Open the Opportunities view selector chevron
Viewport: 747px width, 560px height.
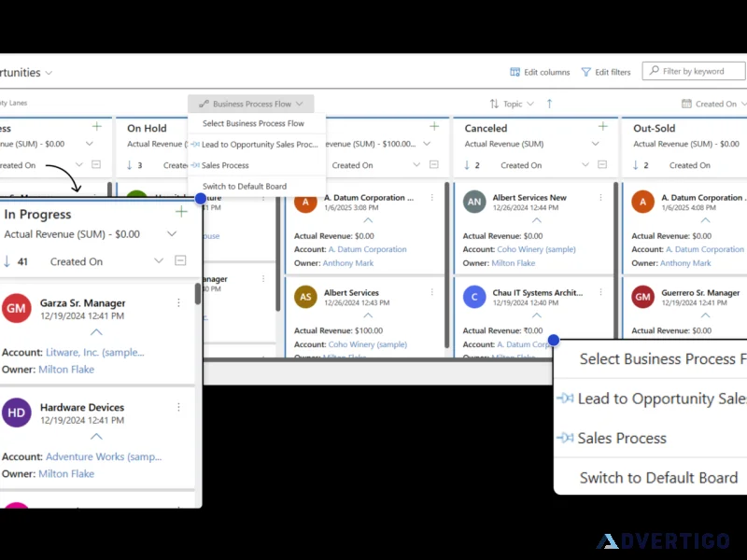(x=49, y=73)
